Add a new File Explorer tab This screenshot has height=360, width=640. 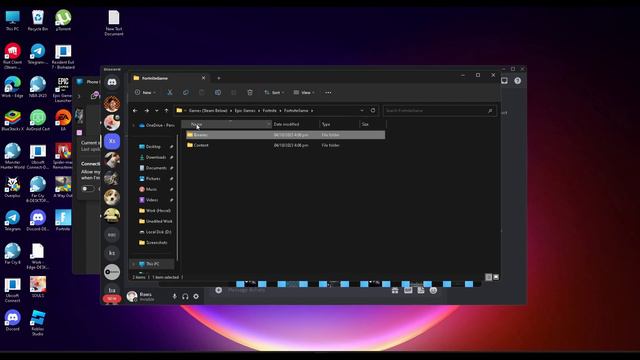point(219,78)
